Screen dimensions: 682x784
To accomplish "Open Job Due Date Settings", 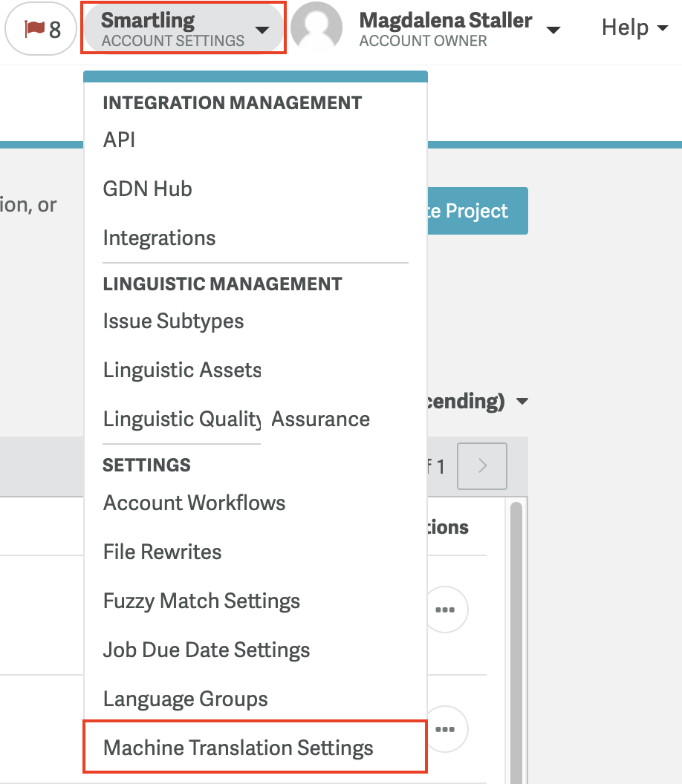I will click(206, 650).
